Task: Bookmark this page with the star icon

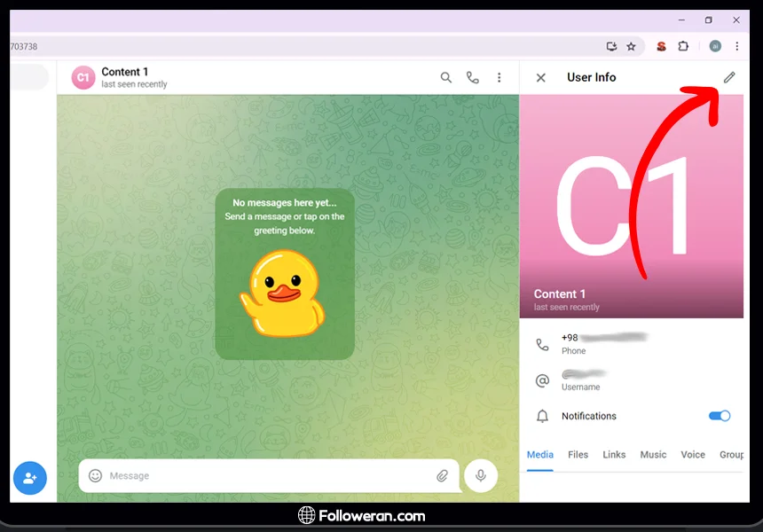Action: 631,46
